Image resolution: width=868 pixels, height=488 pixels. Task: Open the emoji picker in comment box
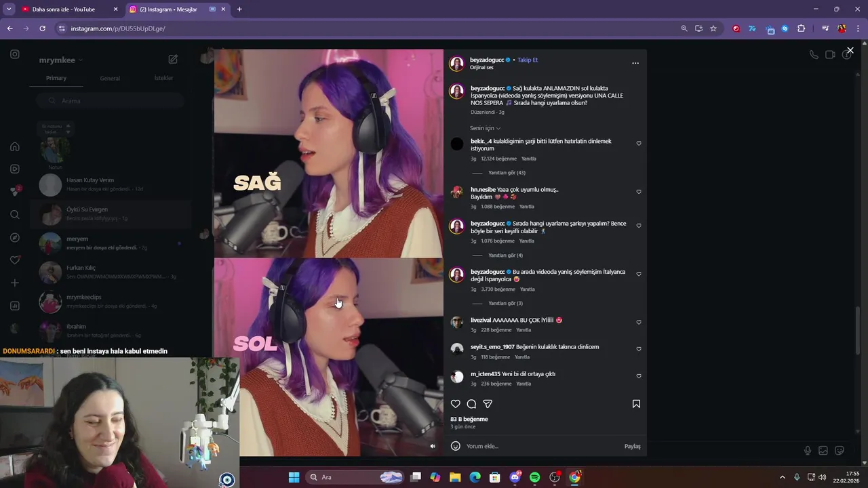(x=456, y=446)
